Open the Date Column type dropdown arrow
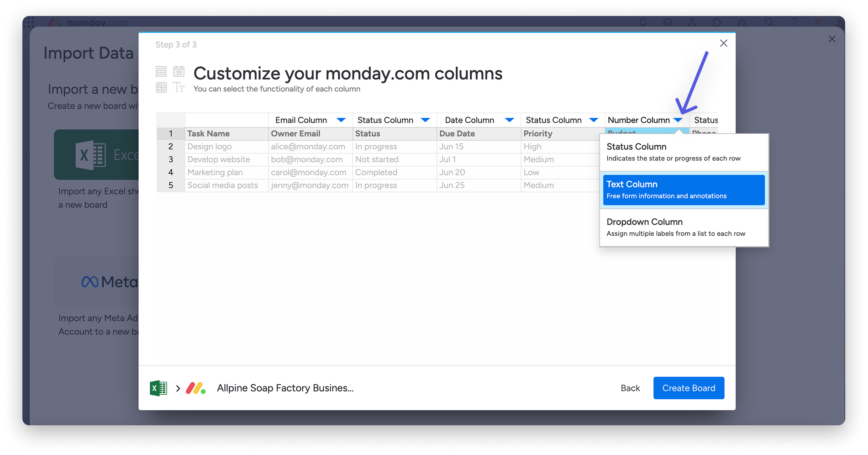The width and height of the screenshot is (868, 455). tap(510, 120)
